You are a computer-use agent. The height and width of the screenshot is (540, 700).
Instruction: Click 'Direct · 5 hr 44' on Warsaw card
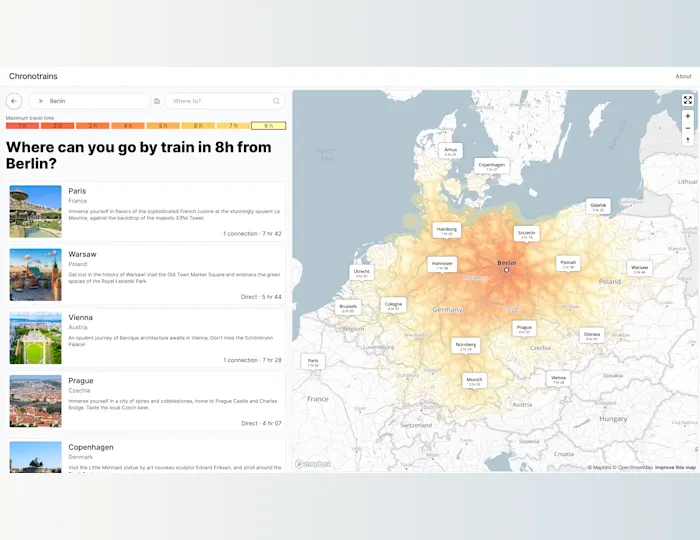261,297
